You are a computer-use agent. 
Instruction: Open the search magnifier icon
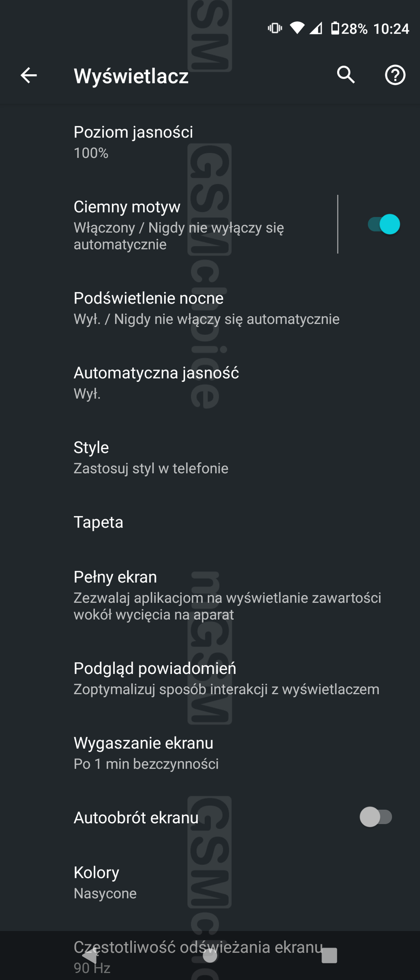click(346, 75)
